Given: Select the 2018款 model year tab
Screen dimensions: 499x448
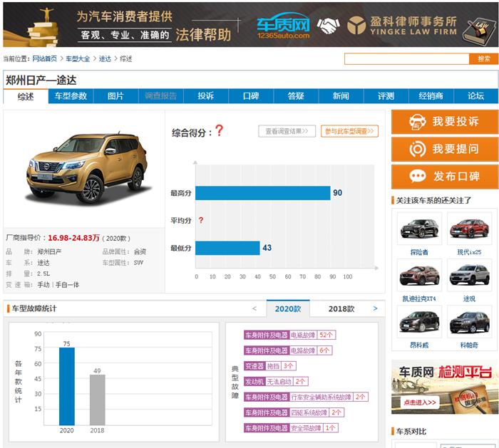Looking at the screenshot, I should (341, 308).
